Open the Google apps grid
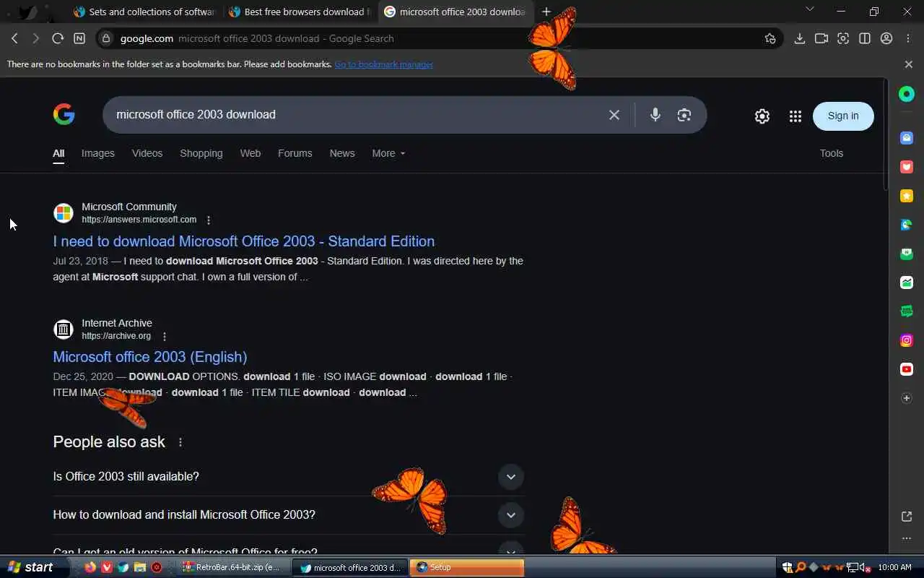 point(795,116)
